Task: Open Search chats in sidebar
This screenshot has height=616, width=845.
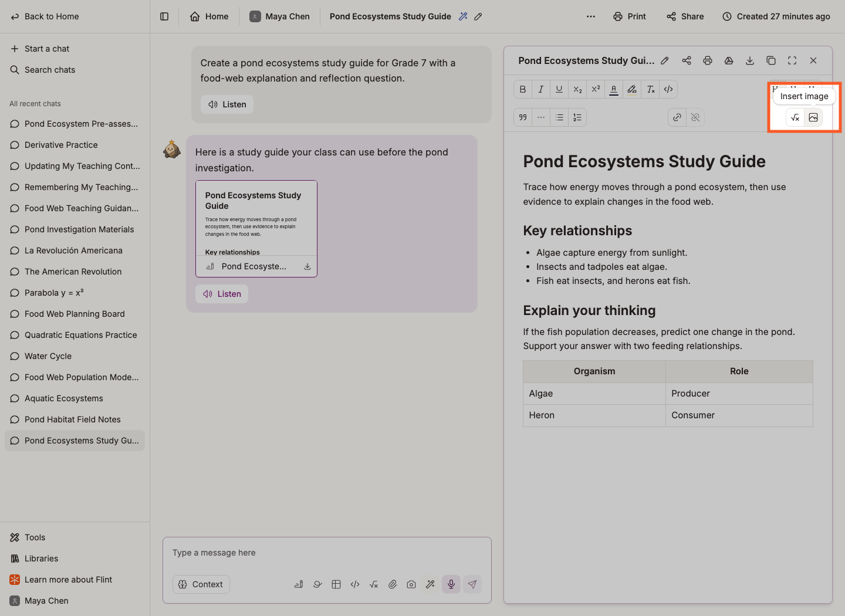Action: click(43, 70)
